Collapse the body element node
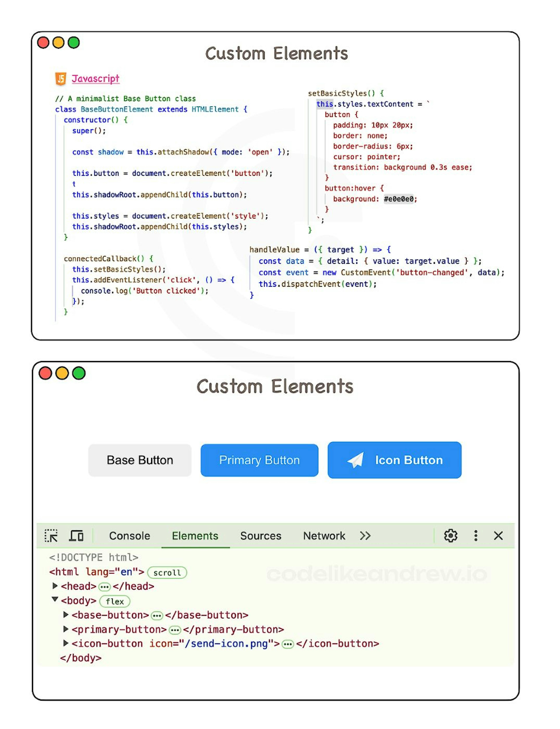 pyautogui.click(x=55, y=599)
